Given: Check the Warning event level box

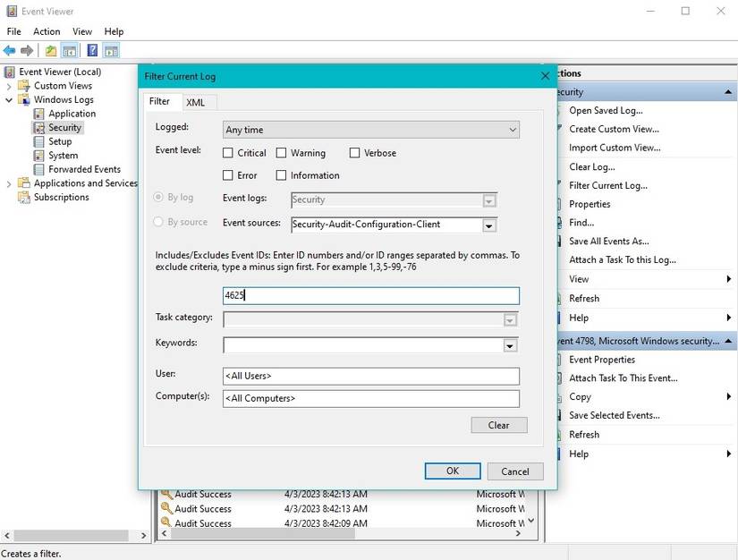Looking at the screenshot, I should pos(282,153).
